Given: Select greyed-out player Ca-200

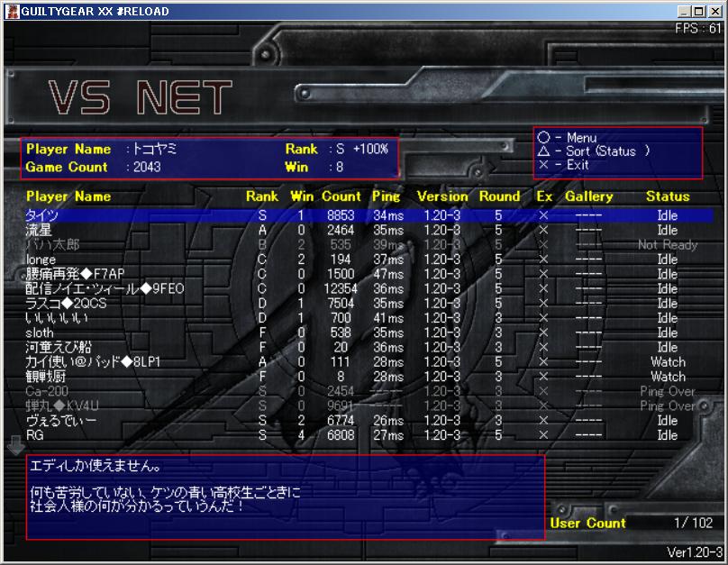Looking at the screenshot, I should click(x=369, y=391).
